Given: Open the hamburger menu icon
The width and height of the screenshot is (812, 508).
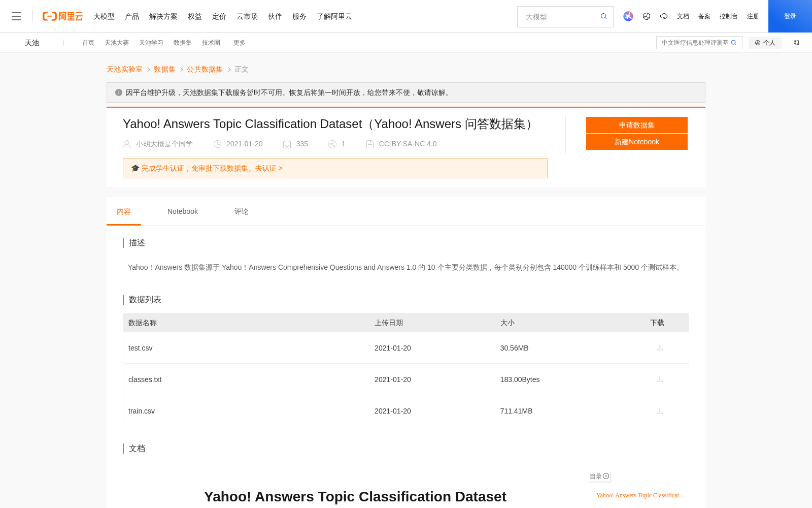Looking at the screenshot, I should pyautogui.click(x=16, y=16).
